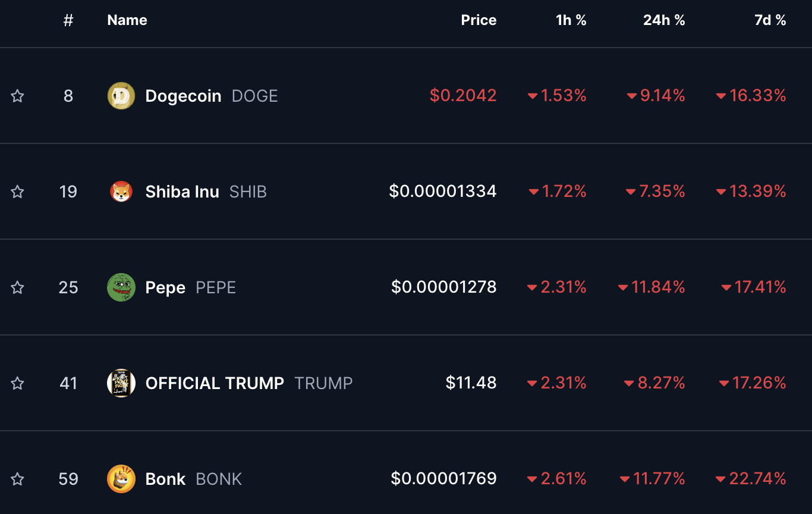The image size is (812, 514).
Task: Sort by the # rank column
Action: coord(68,20)
